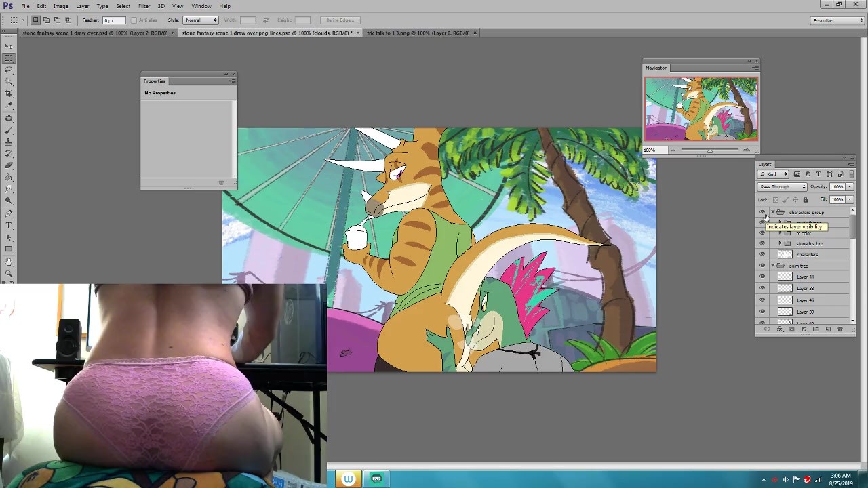Viewport: 868px width, 488px height.
Task: Select the Crop tool
Action: (9, 94)
